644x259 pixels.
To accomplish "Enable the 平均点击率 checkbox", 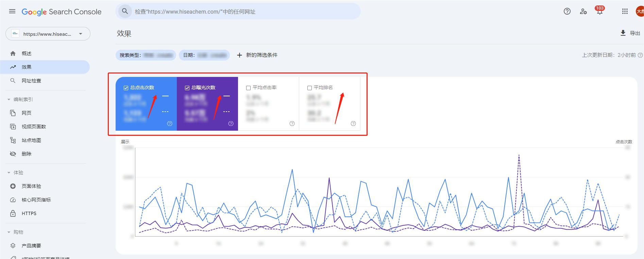I will click(x=248, y=88).
